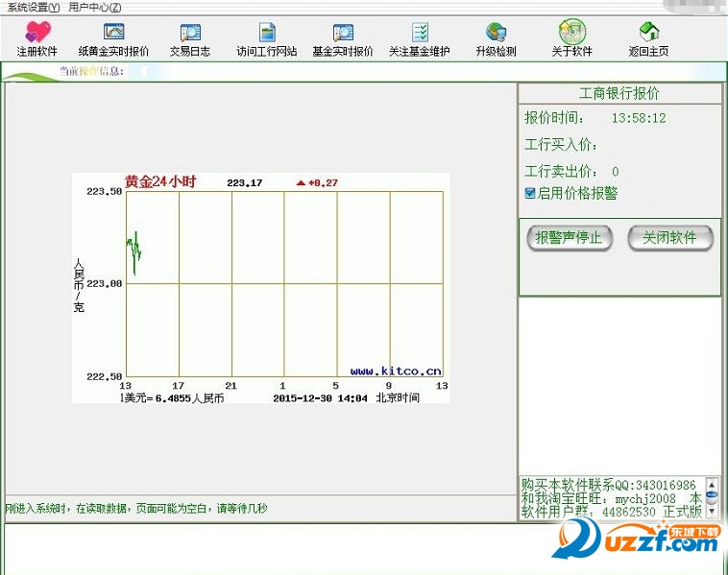728x575 pixels.
Task: Click the contact info scrollbar up arrow
Action: point(712,485)
